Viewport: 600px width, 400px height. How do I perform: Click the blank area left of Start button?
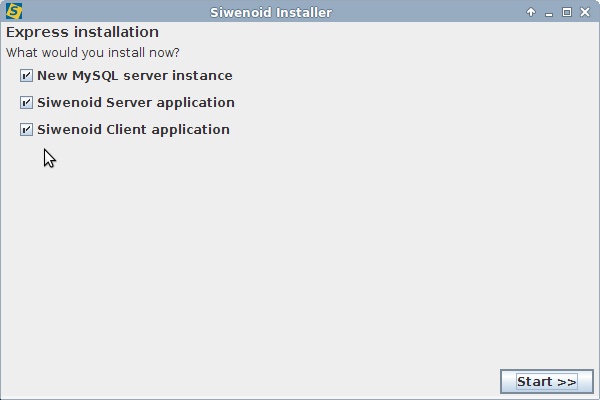click(x=300, y=382)
